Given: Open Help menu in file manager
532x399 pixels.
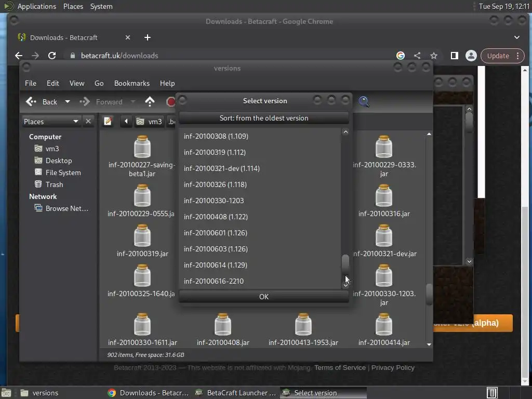Looking at the screenshot, I should pos(167,83).
